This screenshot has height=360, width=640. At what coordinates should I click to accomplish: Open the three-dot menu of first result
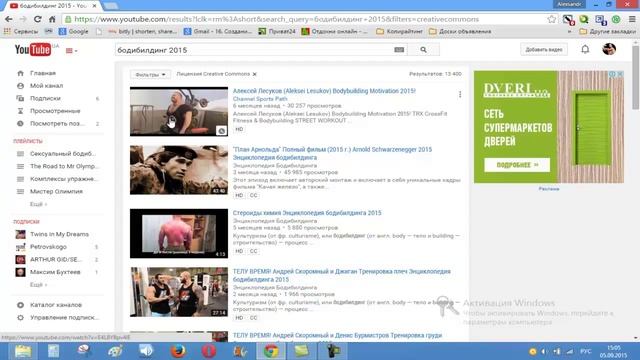(460, 95)
